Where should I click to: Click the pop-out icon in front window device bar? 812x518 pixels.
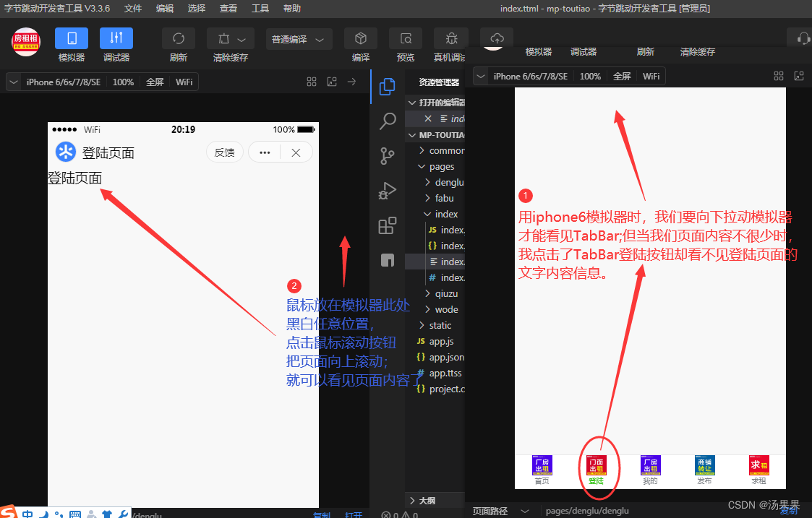click(799, 76)
